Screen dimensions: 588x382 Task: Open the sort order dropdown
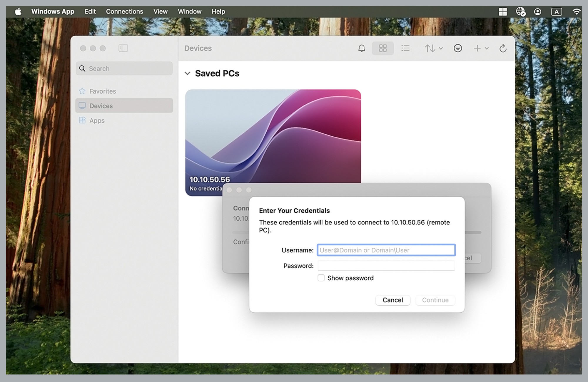coord(433,48)
